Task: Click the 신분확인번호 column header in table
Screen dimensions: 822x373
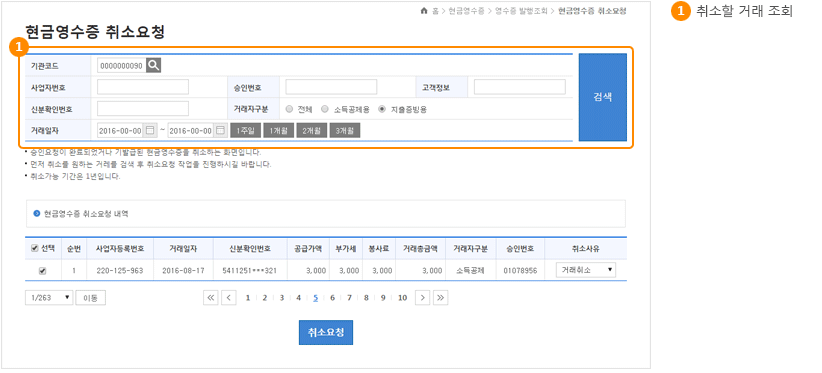Action: (250, 249)
